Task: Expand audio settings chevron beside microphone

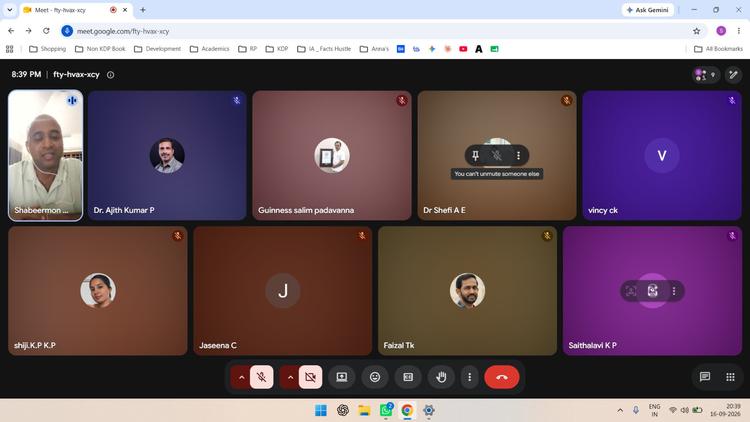Action: [x=242, y=377]
